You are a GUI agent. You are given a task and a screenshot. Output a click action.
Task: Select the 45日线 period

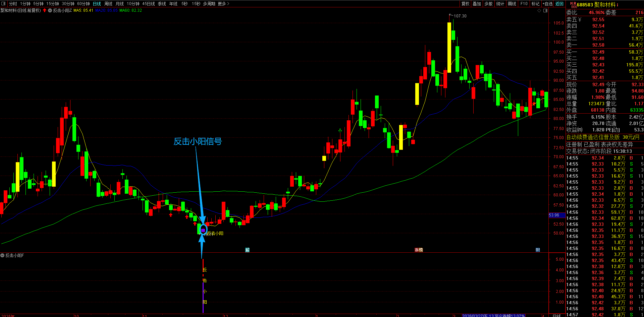(149, 4)
